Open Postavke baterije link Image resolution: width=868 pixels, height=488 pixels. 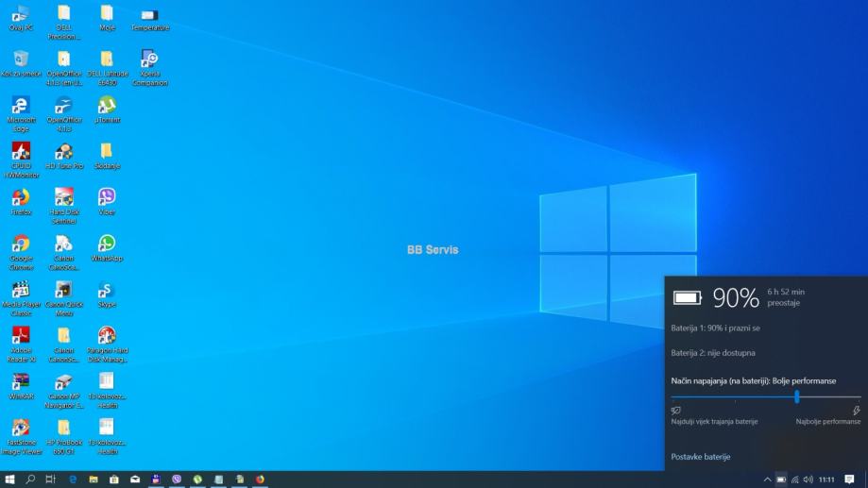click(x=700, y=457)
